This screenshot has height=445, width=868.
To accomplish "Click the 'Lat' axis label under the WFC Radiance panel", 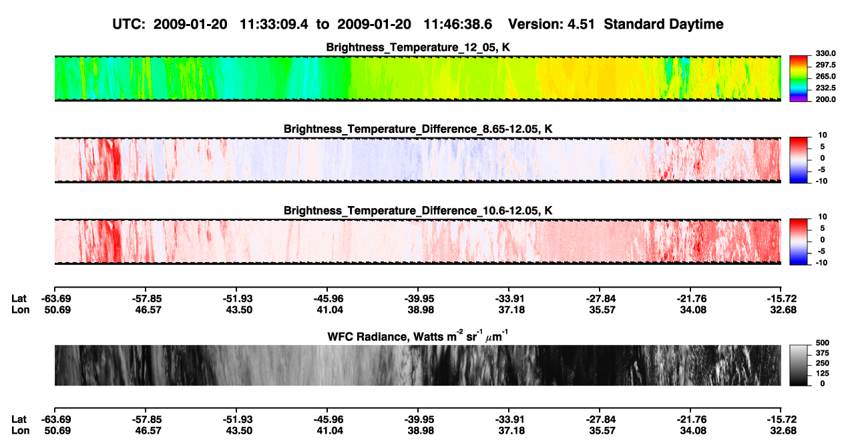I will pyautogui.click(x=19, y=419).
